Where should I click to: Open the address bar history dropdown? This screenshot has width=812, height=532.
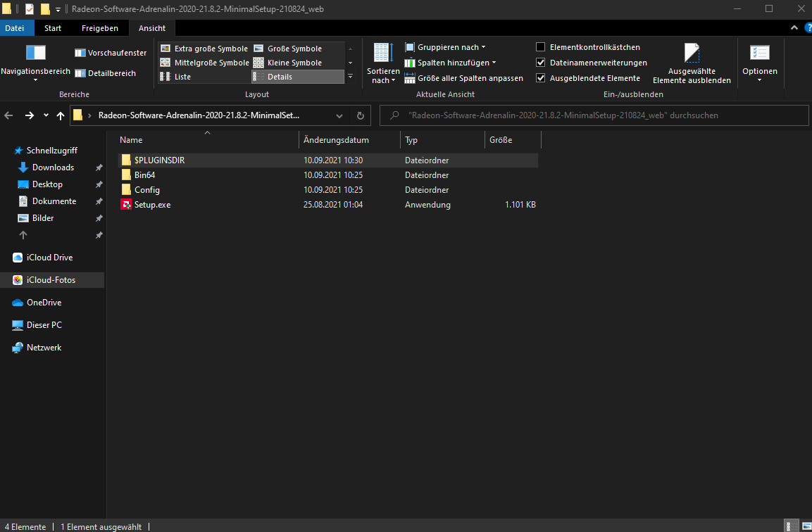click(339, 115)
